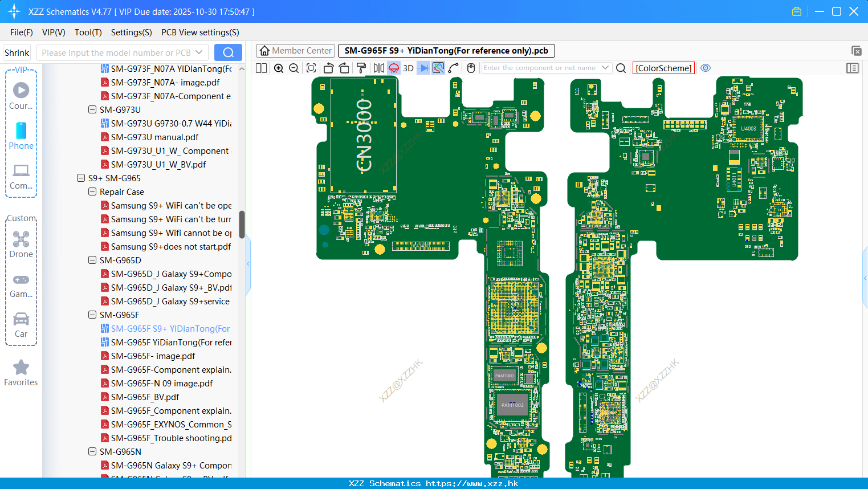Screen dimensions: 868x489
Task: Collapse the SM-G965N tree node
Action: 92,451
